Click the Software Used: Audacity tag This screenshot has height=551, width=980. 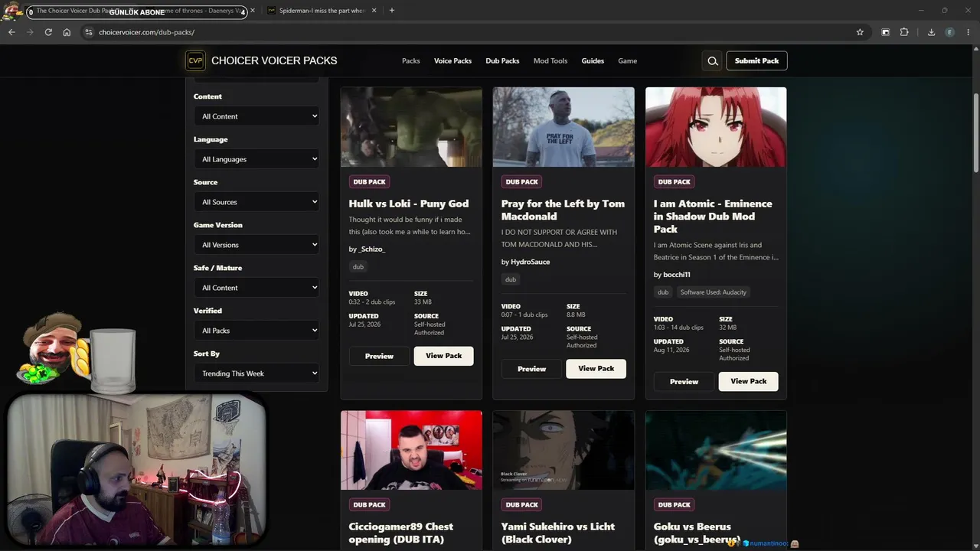[x=713, y=292]
